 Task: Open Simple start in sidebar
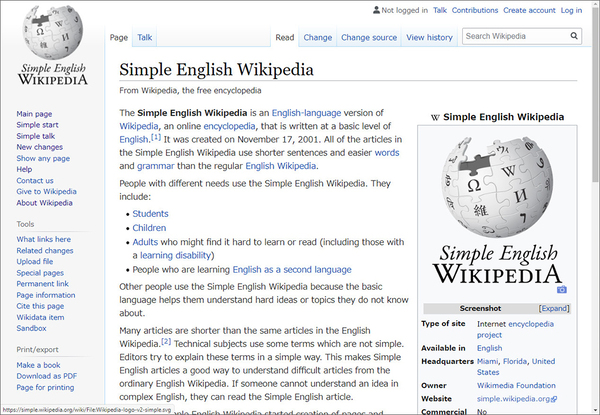click(x=37, y=125)
